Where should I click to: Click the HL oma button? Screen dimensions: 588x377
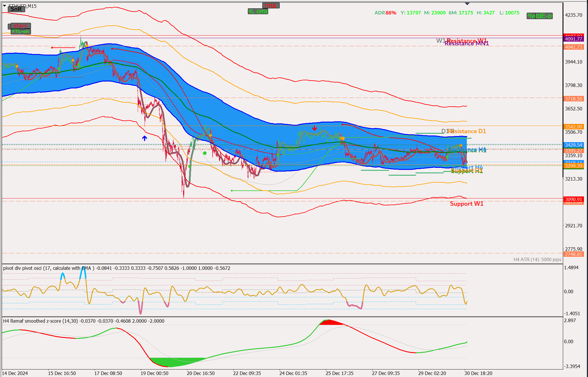[x=258, y=11]
